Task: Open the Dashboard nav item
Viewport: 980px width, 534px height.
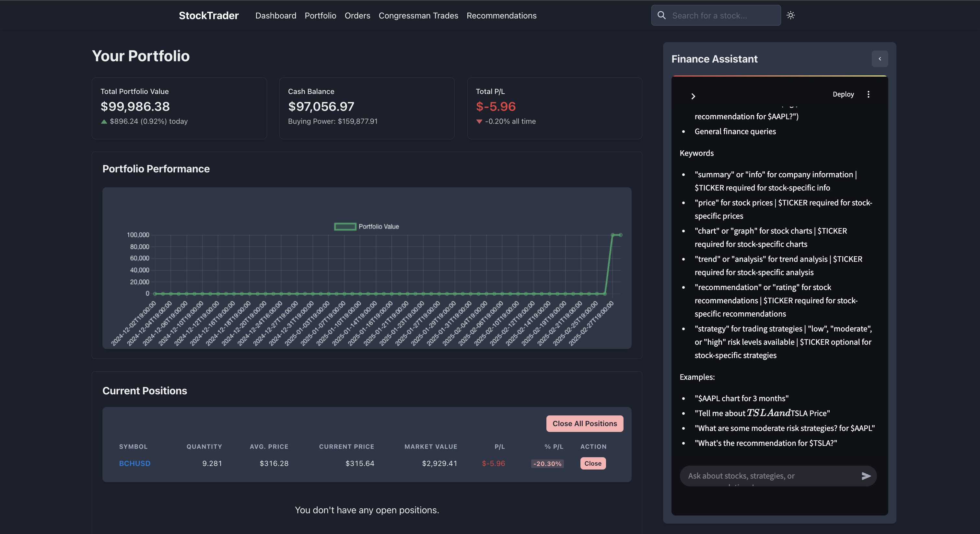Action: pyautogui.click(x=275, y=16)
